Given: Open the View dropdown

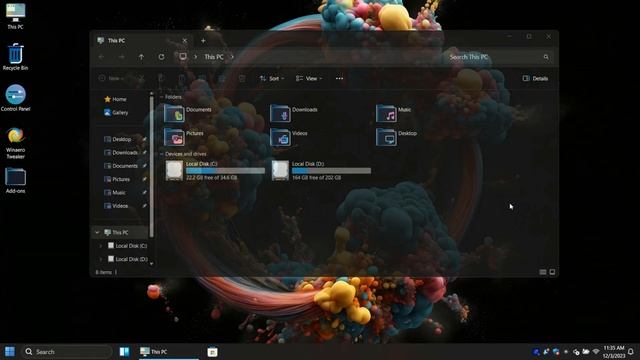Looking at the screenshot, I should click(309, 78).
